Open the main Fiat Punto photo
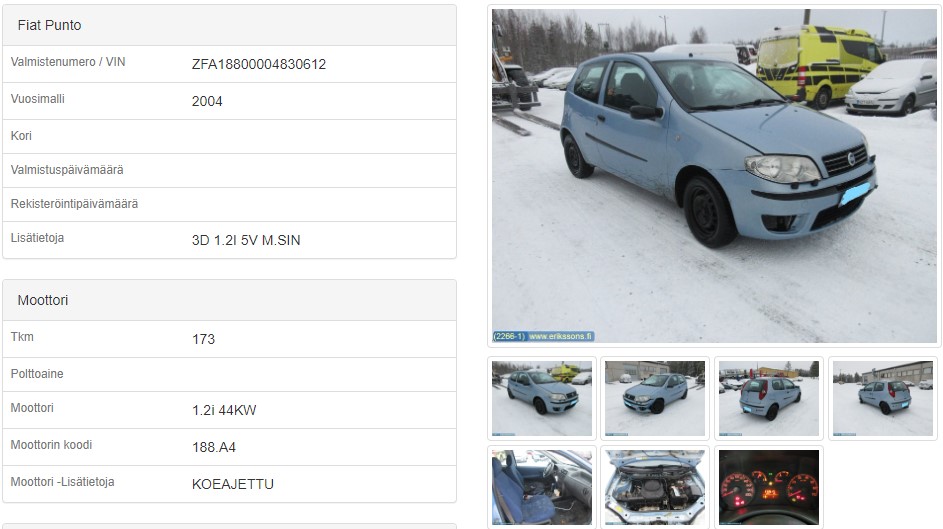 [x=714, y=176]
